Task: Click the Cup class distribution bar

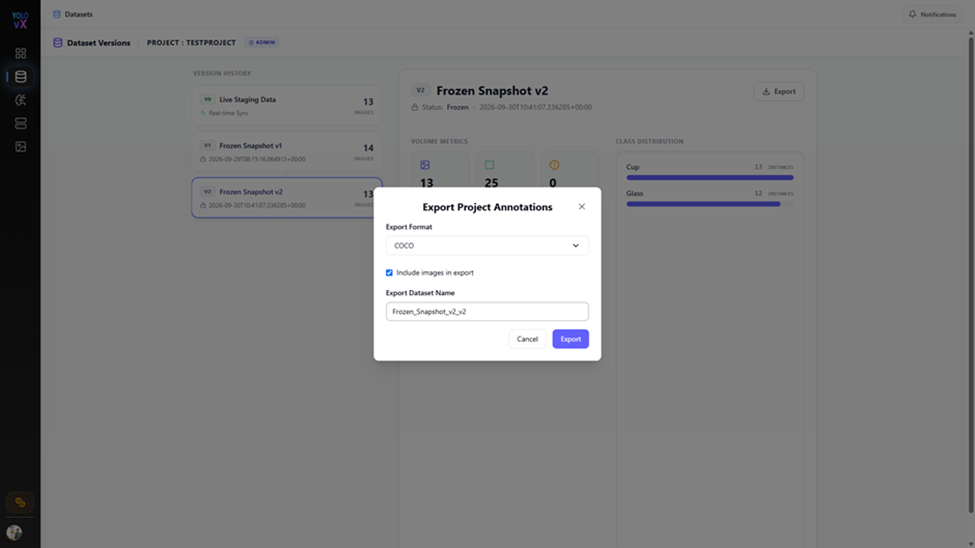Action: (709, 177)
